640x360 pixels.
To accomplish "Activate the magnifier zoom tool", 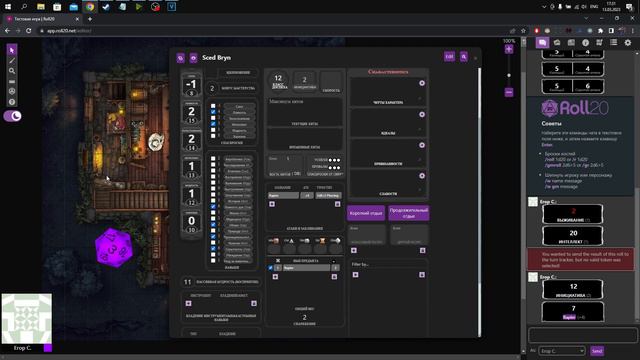I will pos(12,71).
